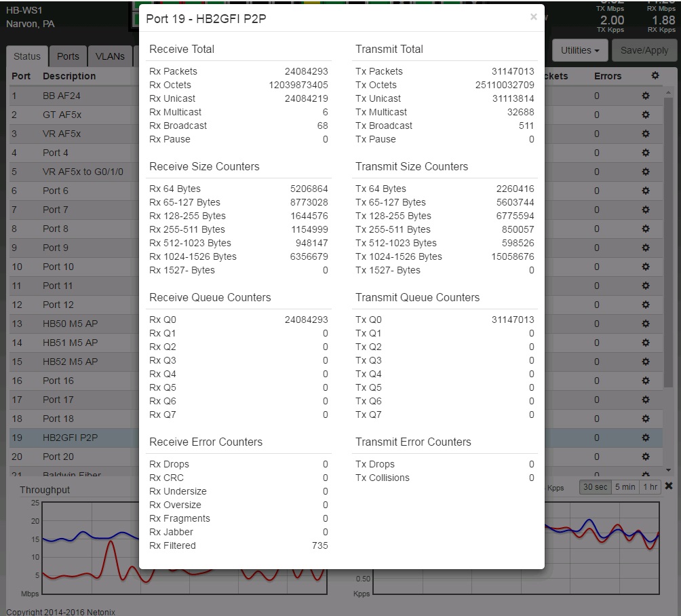Viewport: 681px width, 616px height.
Task: Click the Save/Apply button
Action: click(x=644, y=51)
